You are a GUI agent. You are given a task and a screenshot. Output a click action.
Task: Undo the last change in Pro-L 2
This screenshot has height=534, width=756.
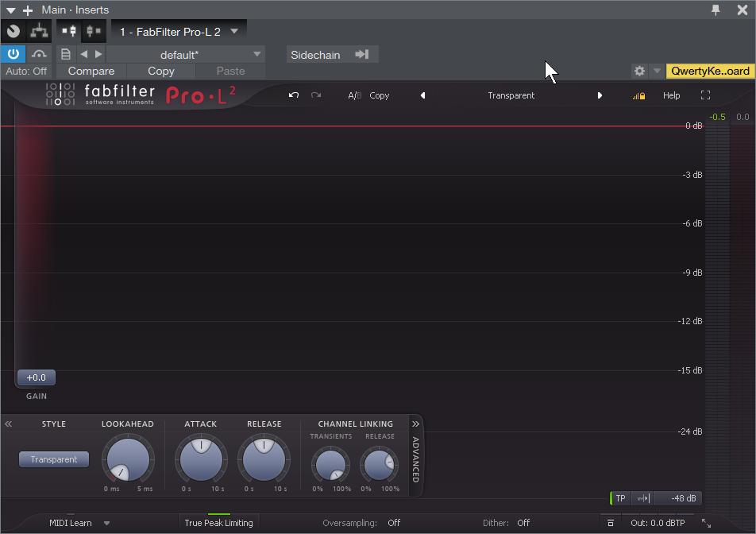click(294, 95)
